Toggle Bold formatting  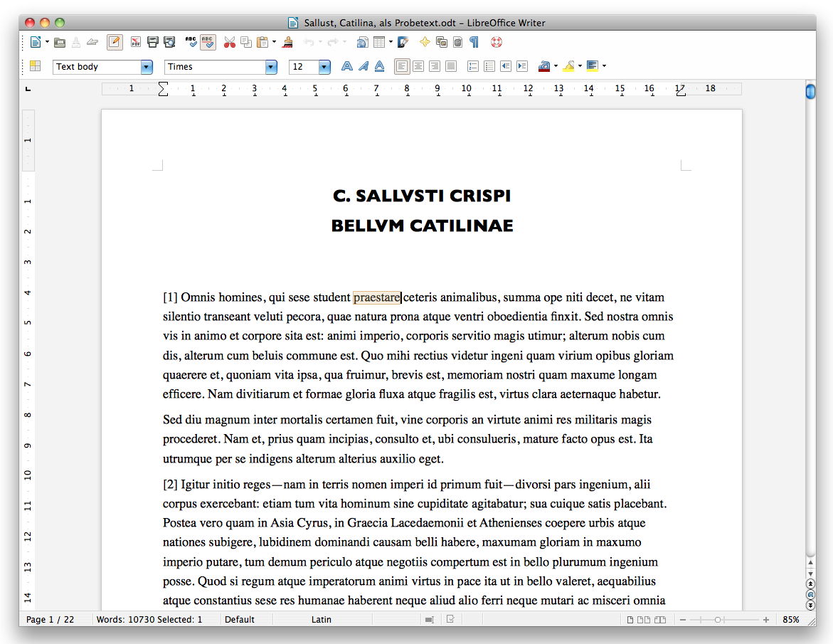click(347, 66)
